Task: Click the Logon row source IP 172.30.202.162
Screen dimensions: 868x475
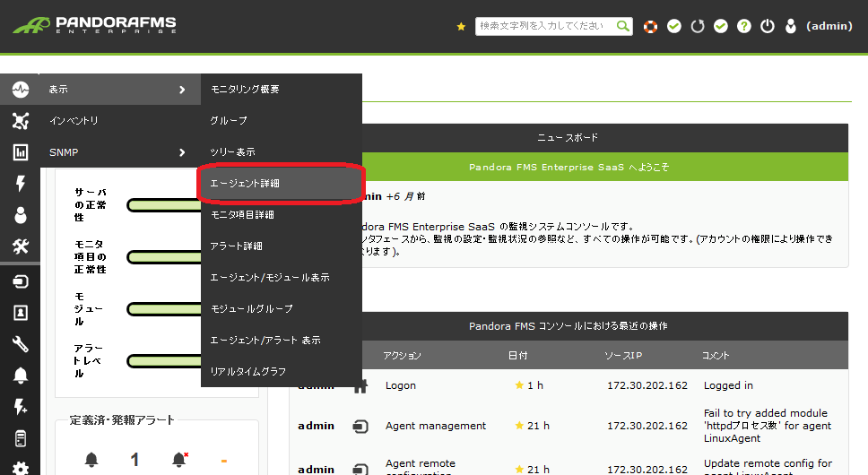Action: coord(647,385)
